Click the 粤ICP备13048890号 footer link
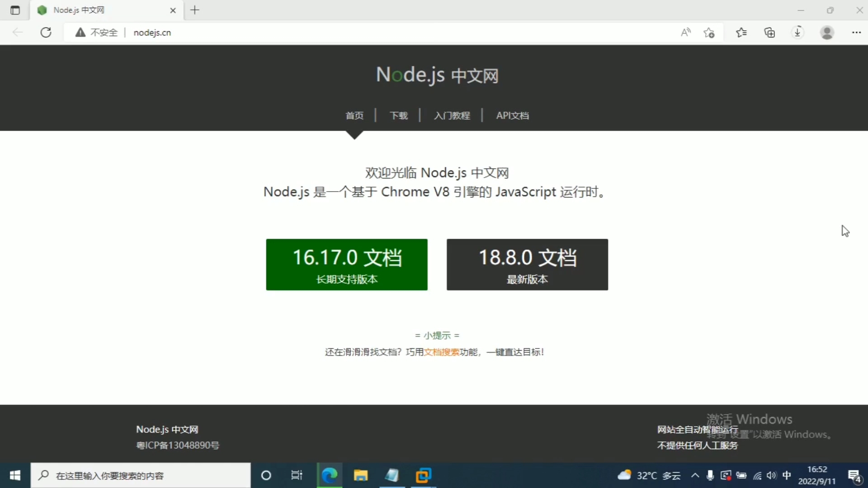This screenshot has width=868, height=488. 178,445
